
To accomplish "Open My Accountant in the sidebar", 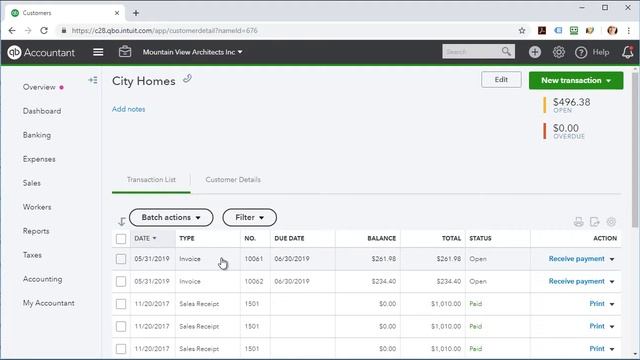I will click(49, 303).
